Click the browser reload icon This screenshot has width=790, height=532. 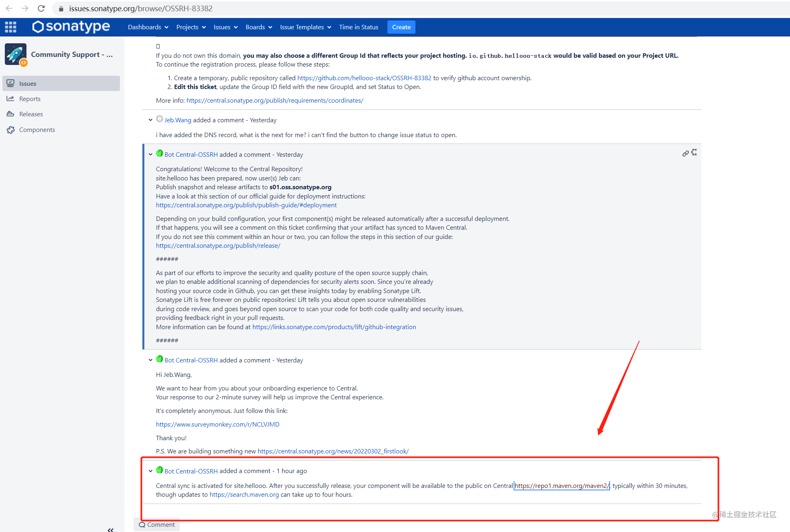41,8
